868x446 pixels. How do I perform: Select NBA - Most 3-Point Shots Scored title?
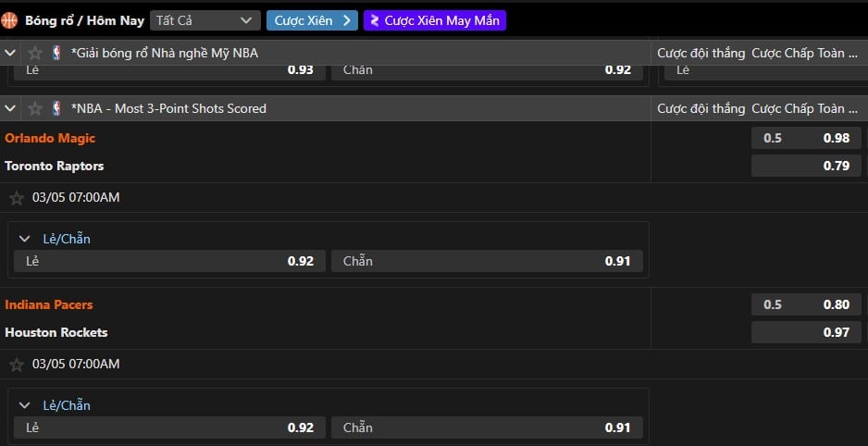click(168, 108)
